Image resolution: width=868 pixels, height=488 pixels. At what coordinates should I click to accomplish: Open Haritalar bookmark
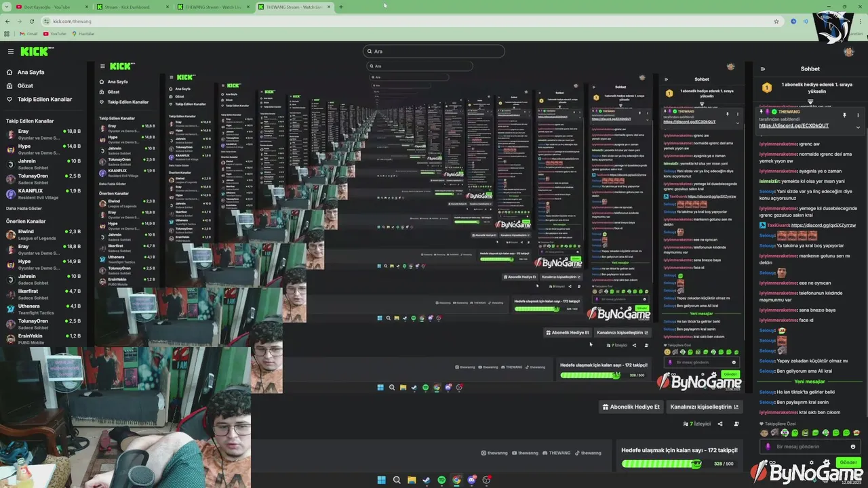click(x=83, y=33)
